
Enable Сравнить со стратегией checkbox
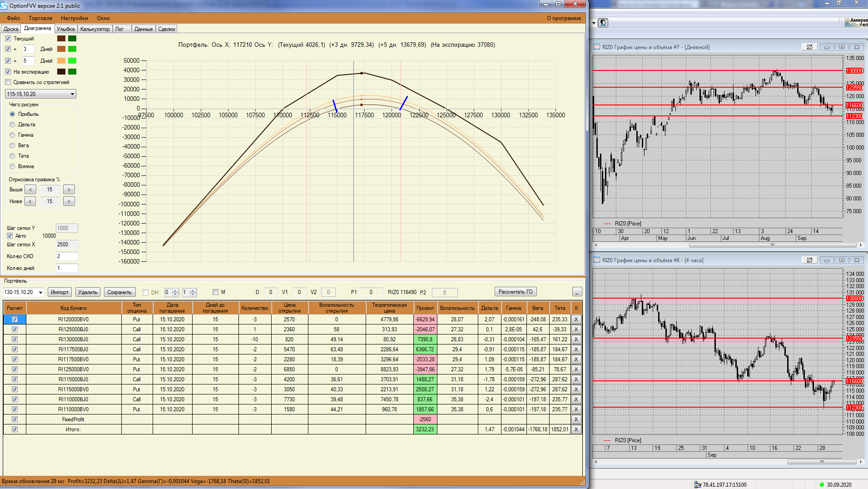coord(8,82)
